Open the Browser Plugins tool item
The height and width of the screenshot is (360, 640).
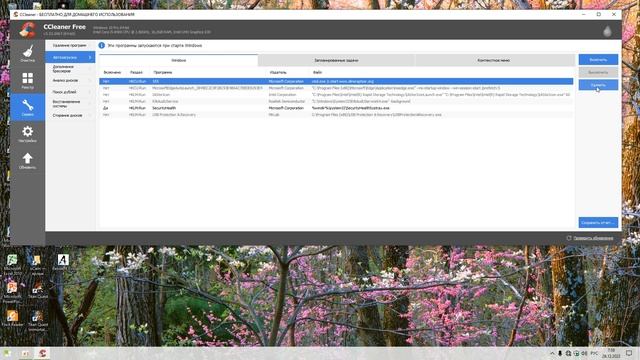(70, 69)
